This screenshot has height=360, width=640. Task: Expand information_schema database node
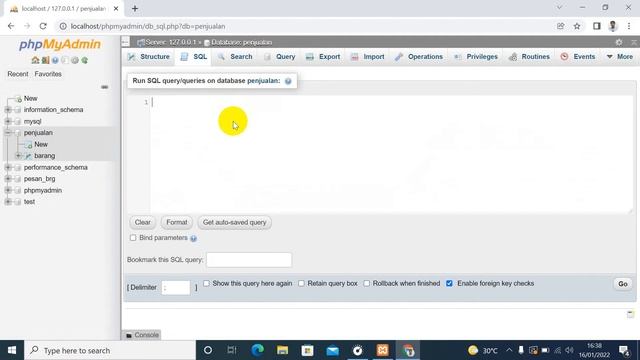pos(8,110)
